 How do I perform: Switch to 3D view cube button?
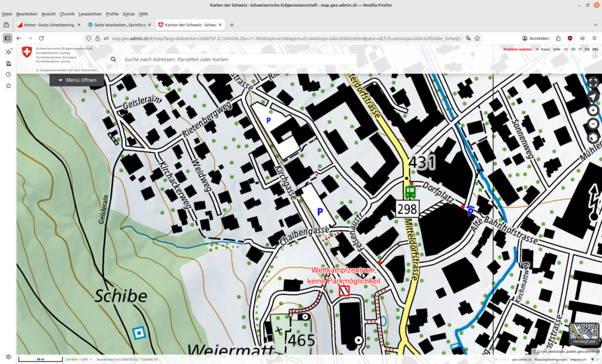[x=593, y=138]
